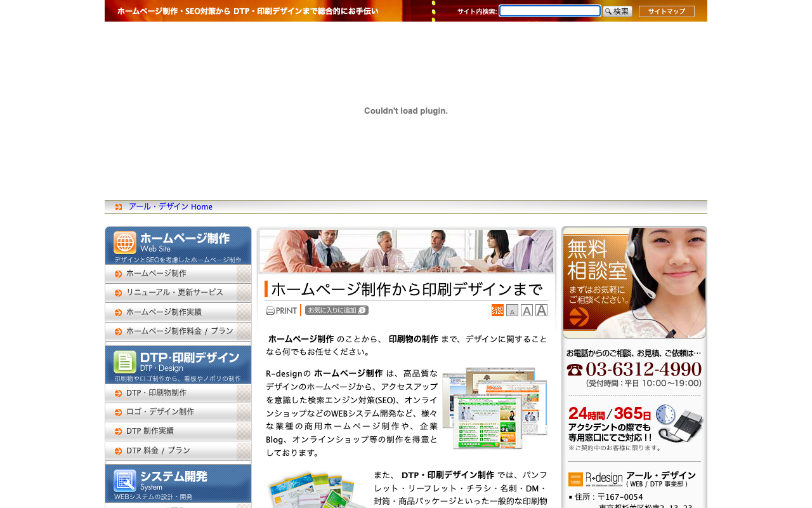Viewport: 812px width, 508px height.
Task: Select リニューアル・更新サービス menu item
Action: tap(178, 293)
